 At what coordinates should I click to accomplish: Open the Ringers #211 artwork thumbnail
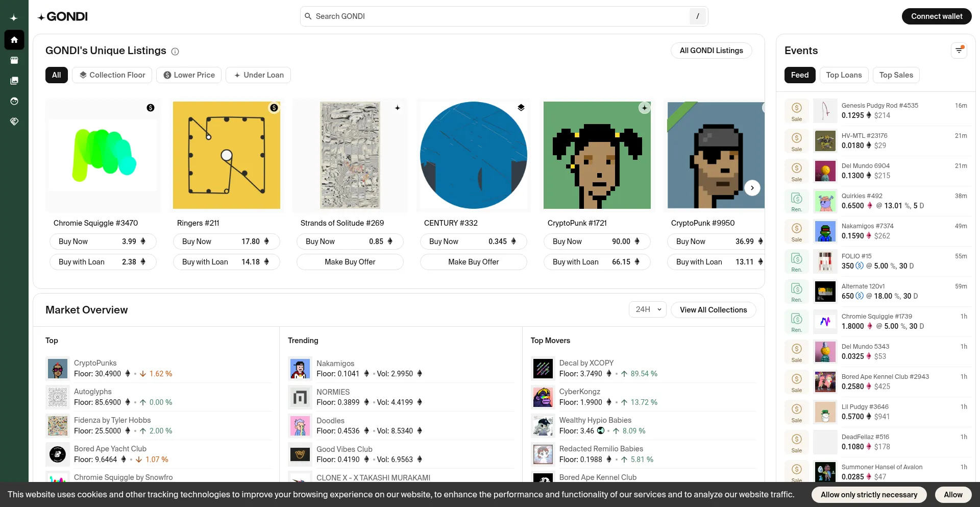tap(227, 155)
